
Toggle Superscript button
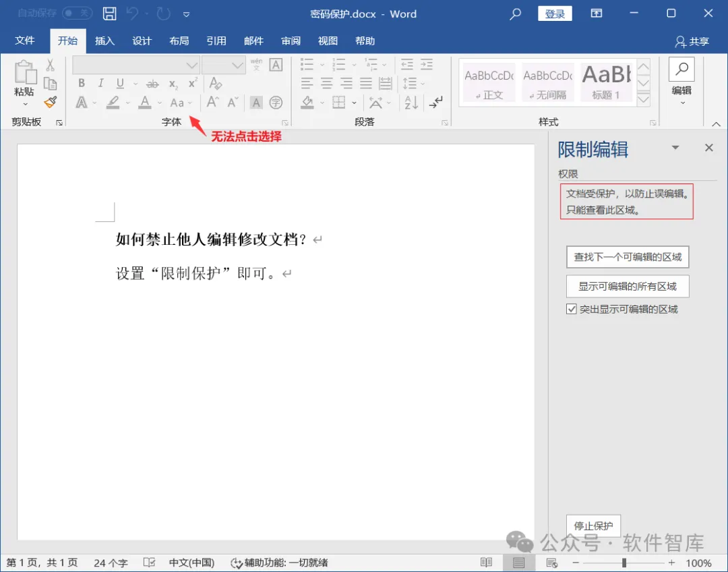(x=193, y=83)
